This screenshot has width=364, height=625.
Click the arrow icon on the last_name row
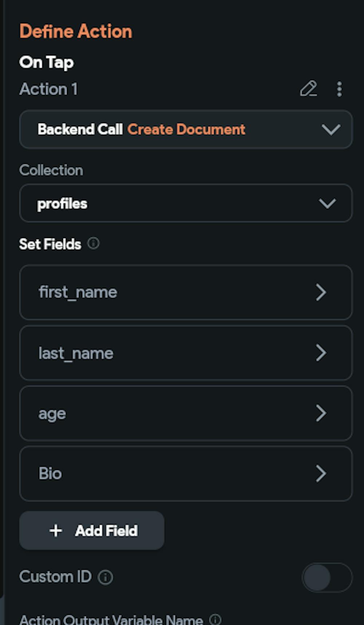(x=321, y=353)
